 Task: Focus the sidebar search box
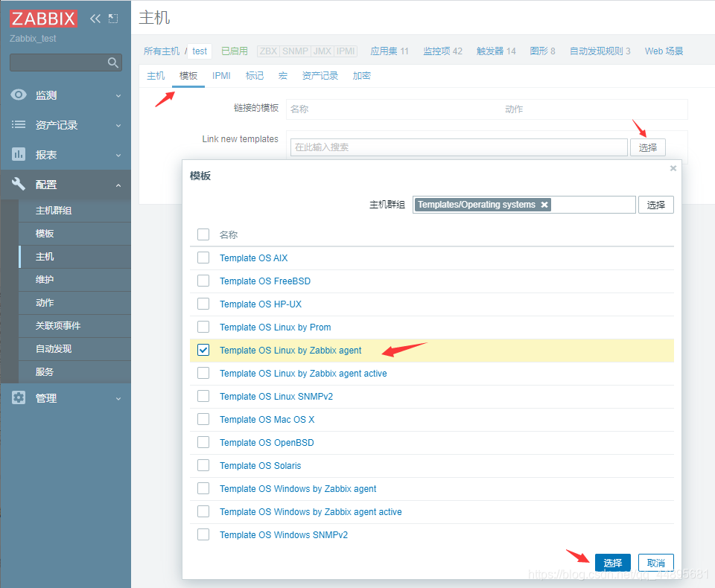[66, 63]
